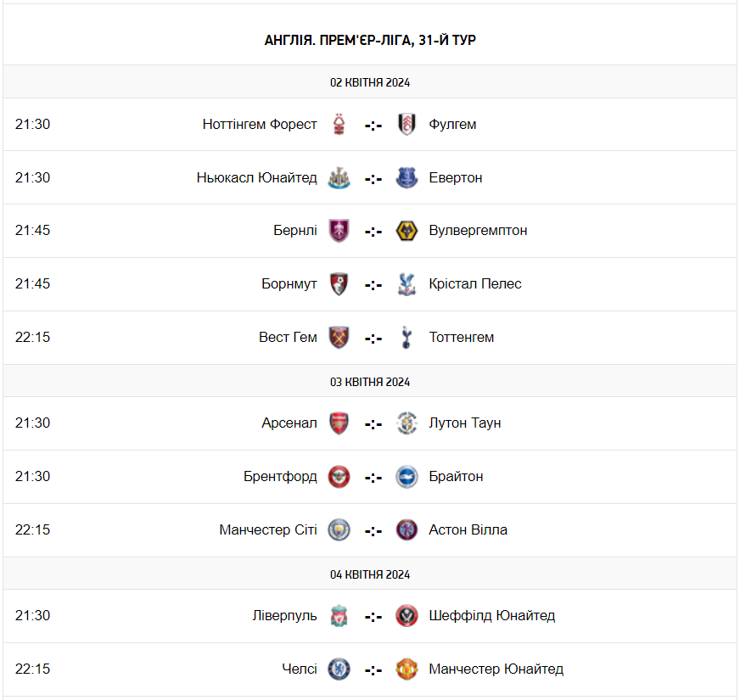The image size is (740, 700).
Task: Click the Wolverhampton wolf crest
Action: (x=407, y=231)
